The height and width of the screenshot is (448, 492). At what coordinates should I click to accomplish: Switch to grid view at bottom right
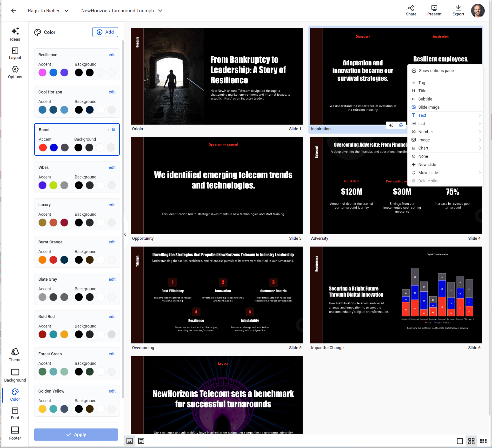pyautogui.click(x=471, y=441)
